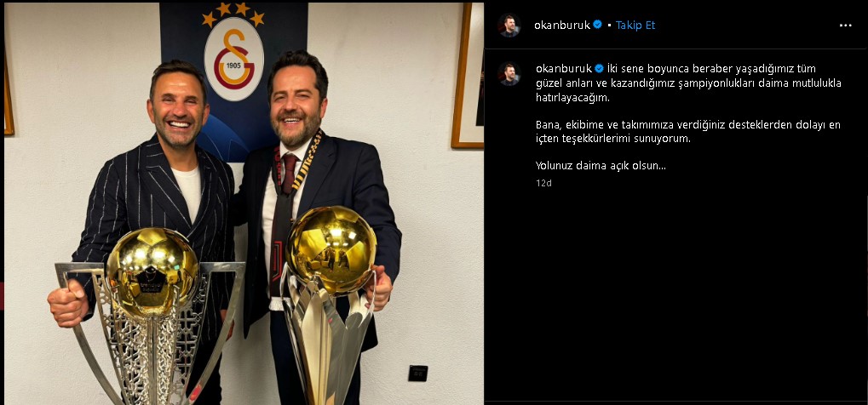Click the wooden picture frame at photo's right edge
The image size is (868, 405).
click(x=467, y=76)
